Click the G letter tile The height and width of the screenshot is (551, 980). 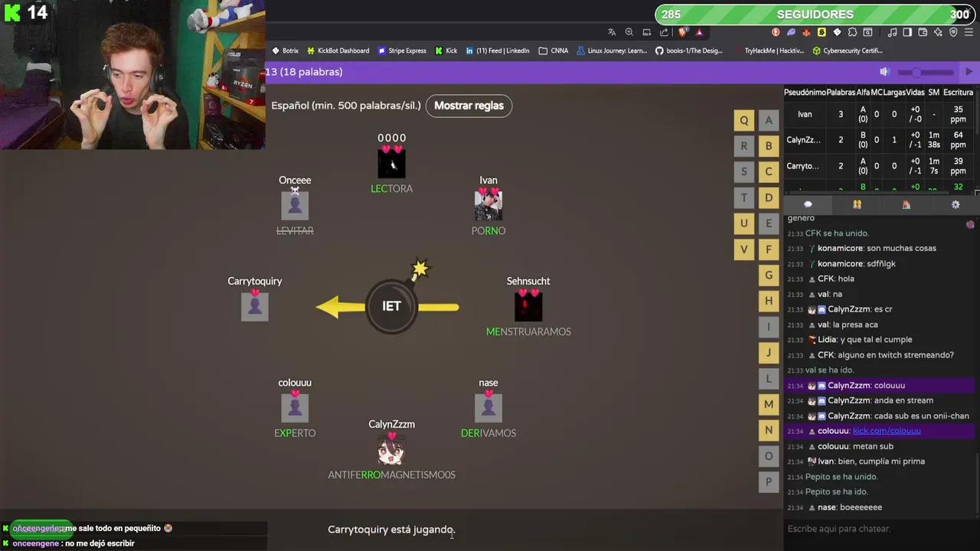coord(769,275)
